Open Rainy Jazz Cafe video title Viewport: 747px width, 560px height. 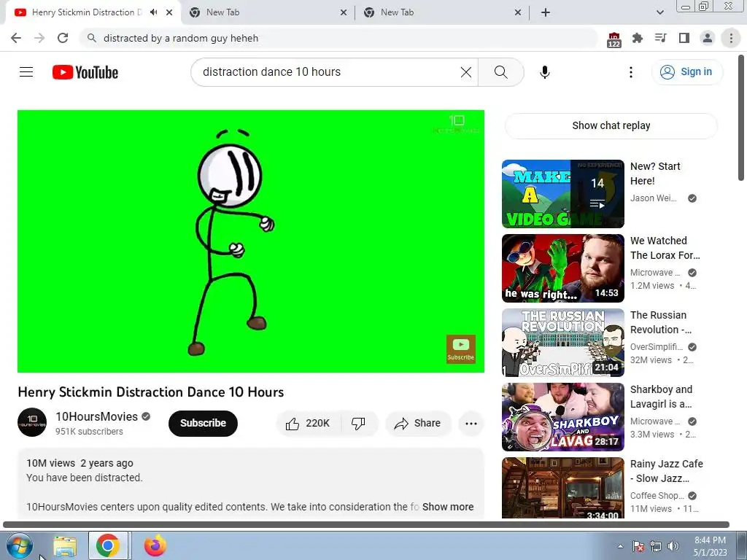[x=667, y=470]
